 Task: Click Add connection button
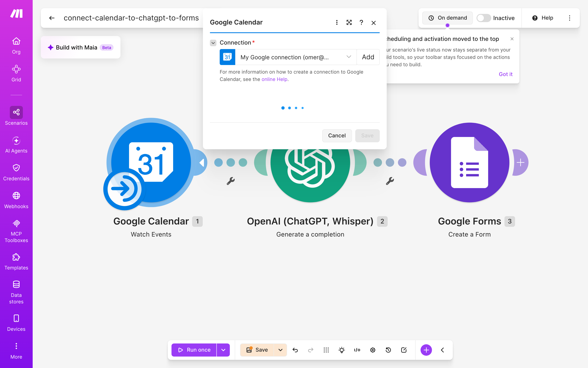(x=368, y=57)
